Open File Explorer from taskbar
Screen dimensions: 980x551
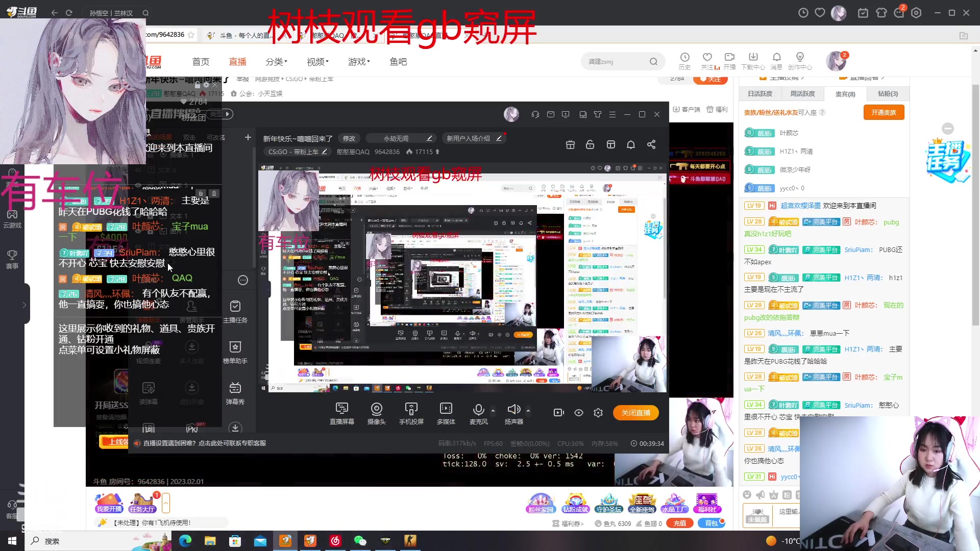point(210,541)
